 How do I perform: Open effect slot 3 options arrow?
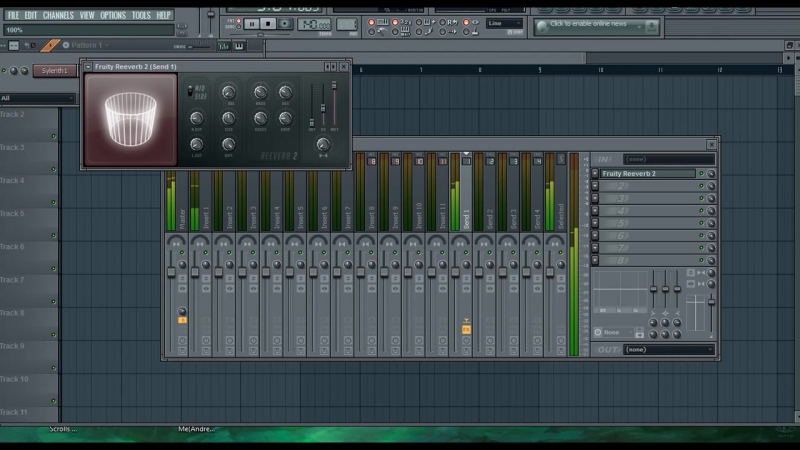tap(595, 198)
